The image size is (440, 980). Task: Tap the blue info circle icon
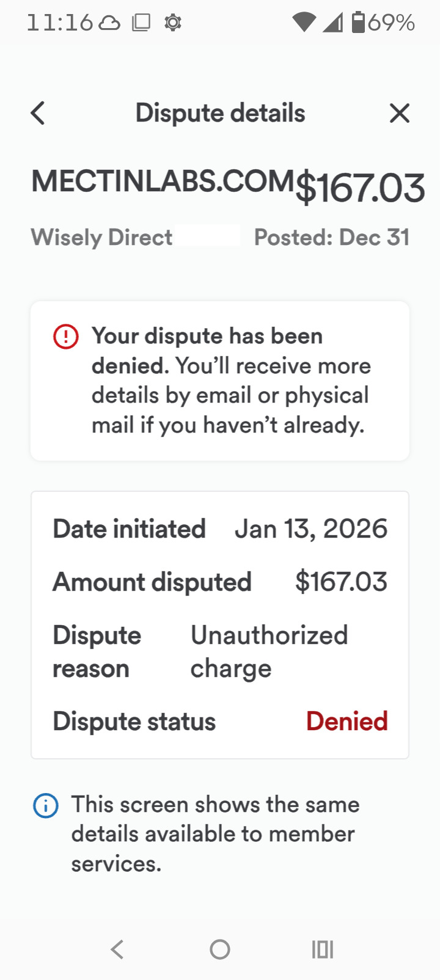(x=46, y=805)
